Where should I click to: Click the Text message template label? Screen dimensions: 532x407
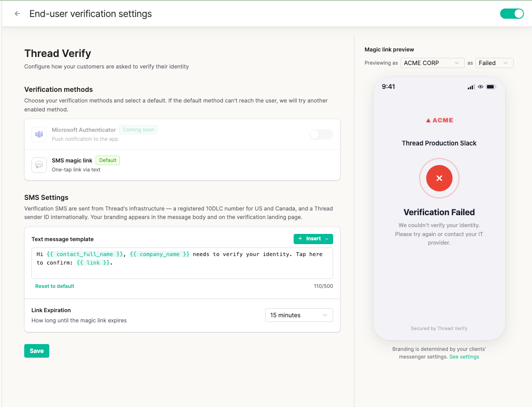[62, 239]
